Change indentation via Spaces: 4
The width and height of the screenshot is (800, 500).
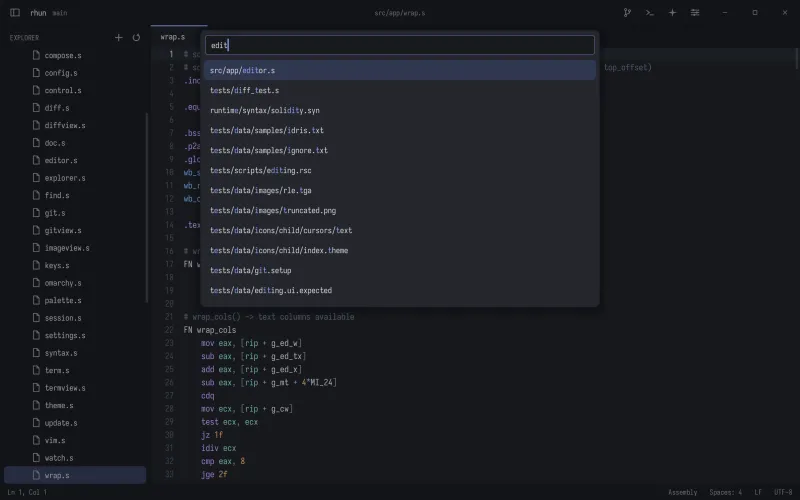click(726, 492)
